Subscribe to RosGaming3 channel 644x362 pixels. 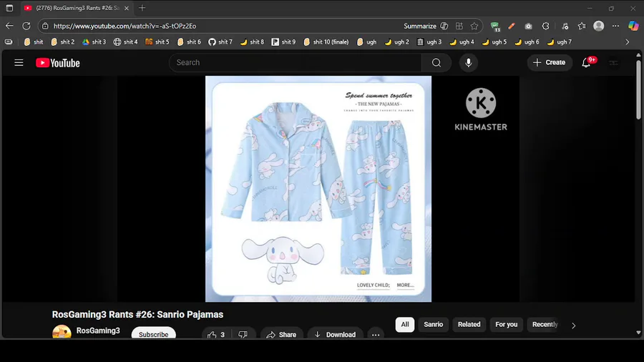[153, 333]
